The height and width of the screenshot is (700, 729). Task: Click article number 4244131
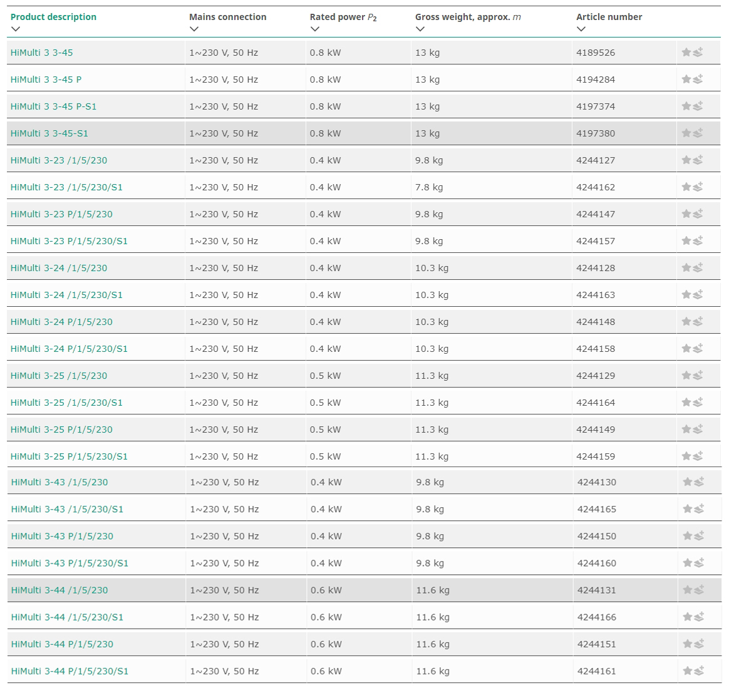(x=597, y=591)
